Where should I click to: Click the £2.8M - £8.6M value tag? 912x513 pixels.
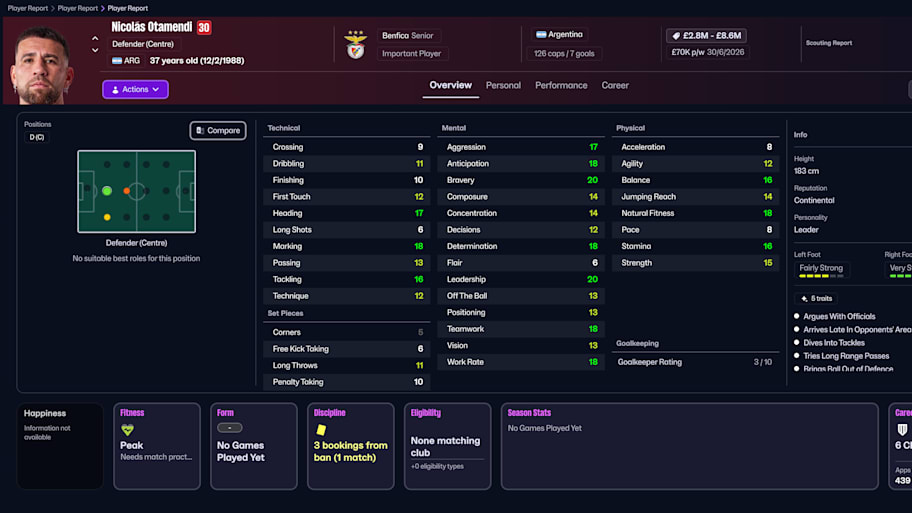pyautogui.click(x=706, y=35)
